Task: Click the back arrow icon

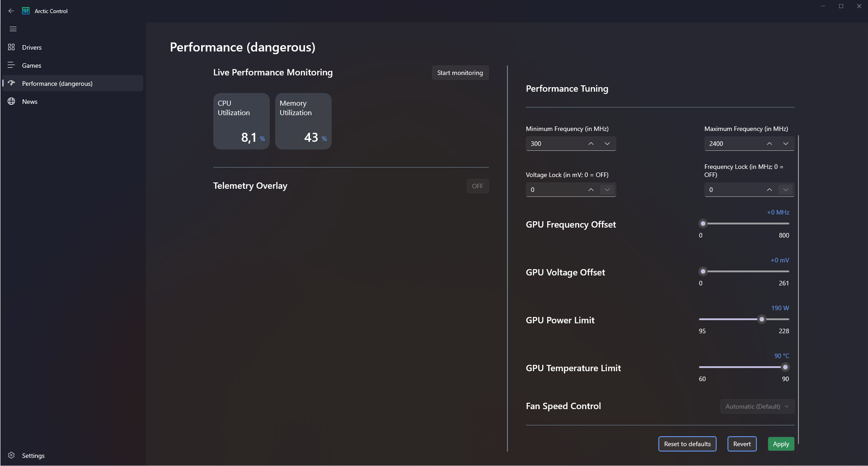Action: coord(11,11)
